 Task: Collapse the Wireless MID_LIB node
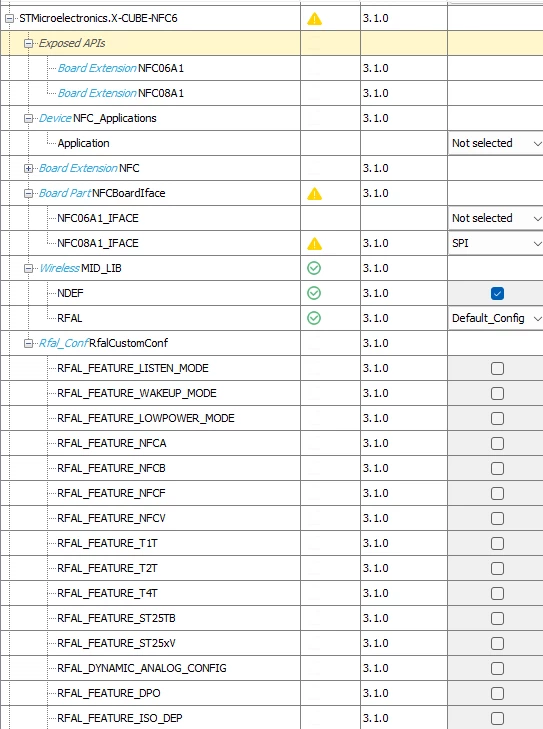click(x=28, y=268)
